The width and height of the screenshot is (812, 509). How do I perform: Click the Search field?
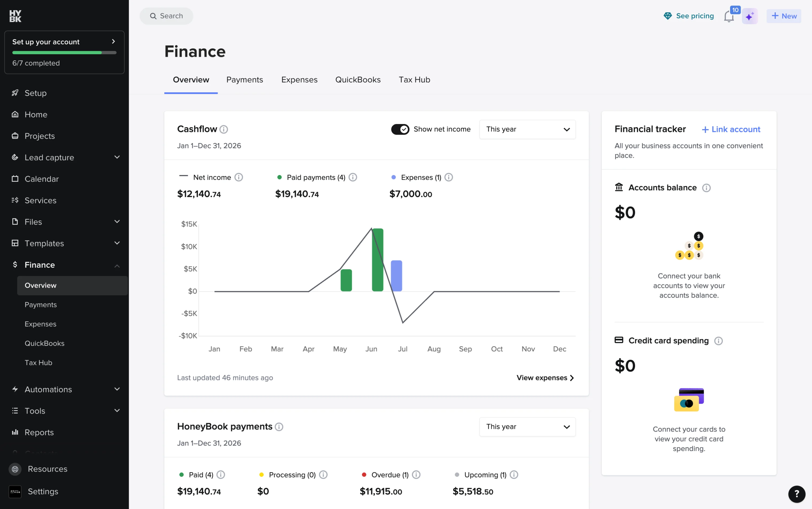[x=166, y=16]
